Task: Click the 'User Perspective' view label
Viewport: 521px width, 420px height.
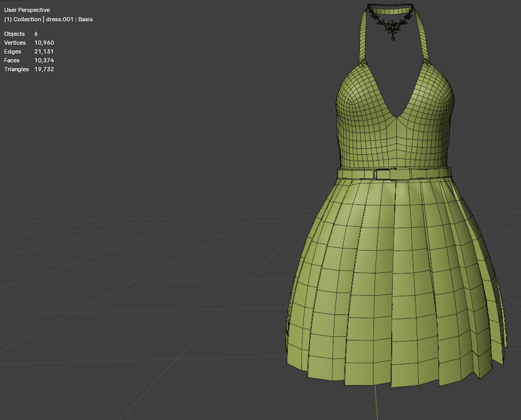Action: pyautogui.click(x=27, y=10)
